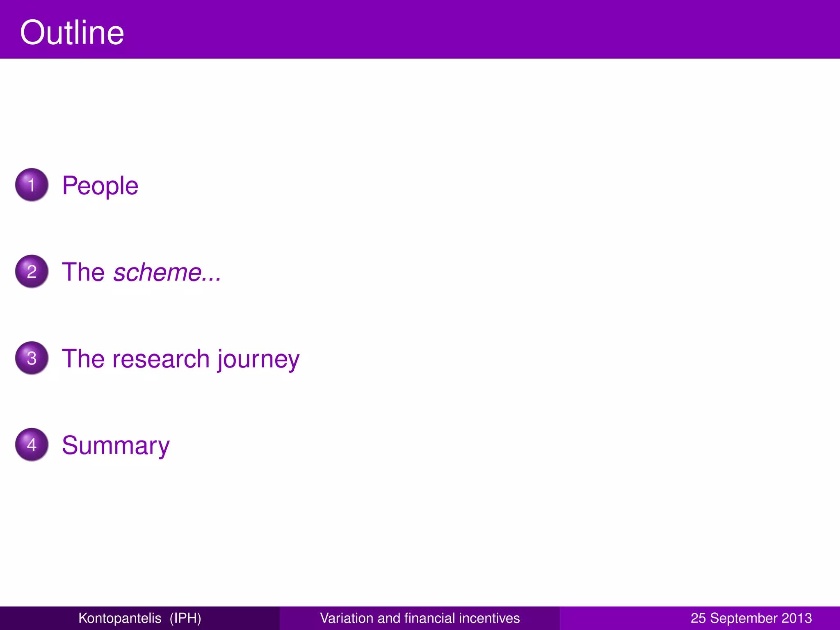Screen dimensions: 840x630
Task: Go to The research journey section
Action: tap(180, 359)
